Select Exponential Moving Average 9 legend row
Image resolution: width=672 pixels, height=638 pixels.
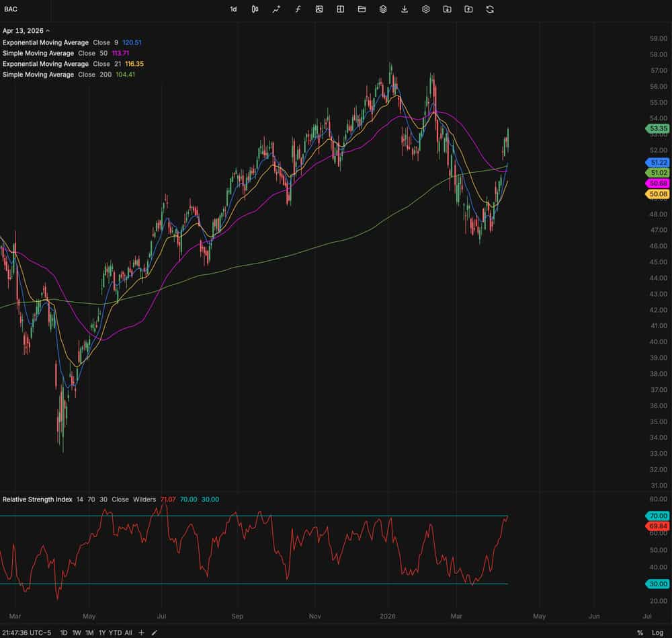[x=72, y=42]
